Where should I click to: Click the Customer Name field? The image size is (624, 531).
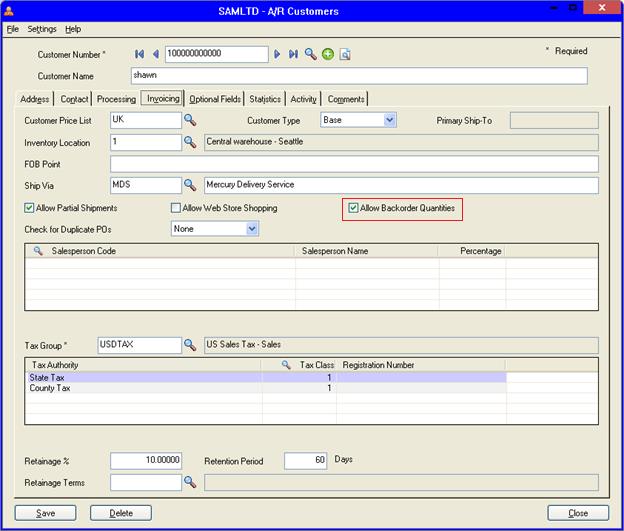[359, 76]
